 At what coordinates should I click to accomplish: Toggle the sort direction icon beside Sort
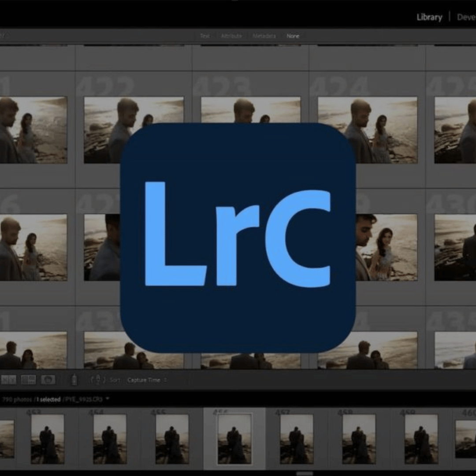click(x=97, y=380)
